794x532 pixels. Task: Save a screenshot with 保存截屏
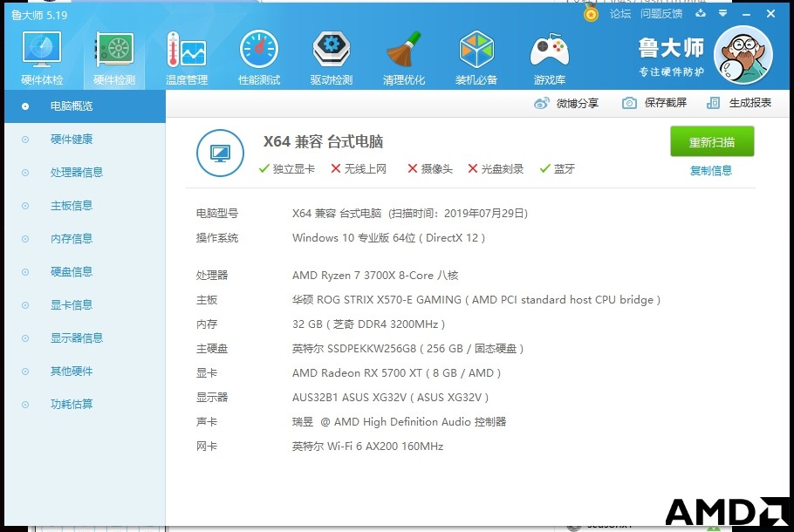[654, 103]
